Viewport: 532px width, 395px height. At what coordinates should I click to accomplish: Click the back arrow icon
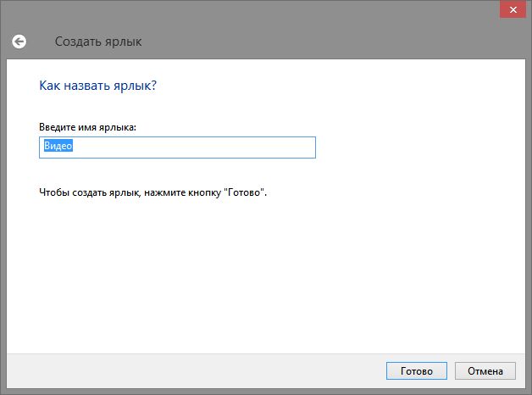pos(19,41)
